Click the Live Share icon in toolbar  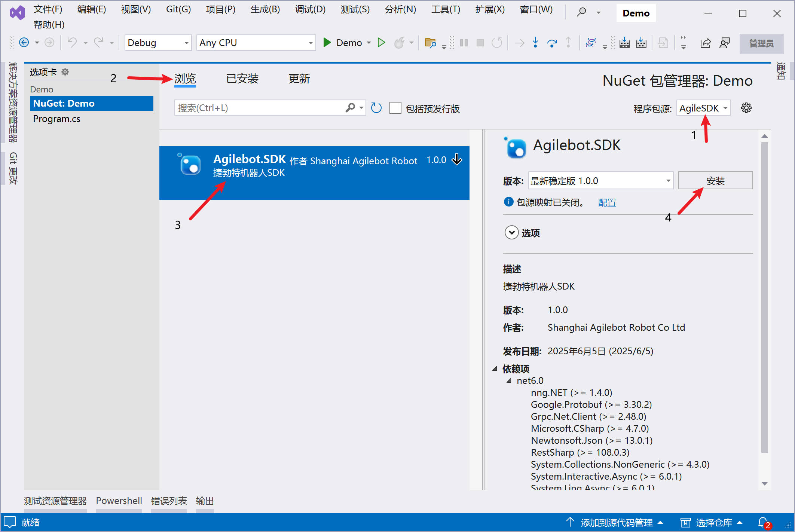click(705, 43)
